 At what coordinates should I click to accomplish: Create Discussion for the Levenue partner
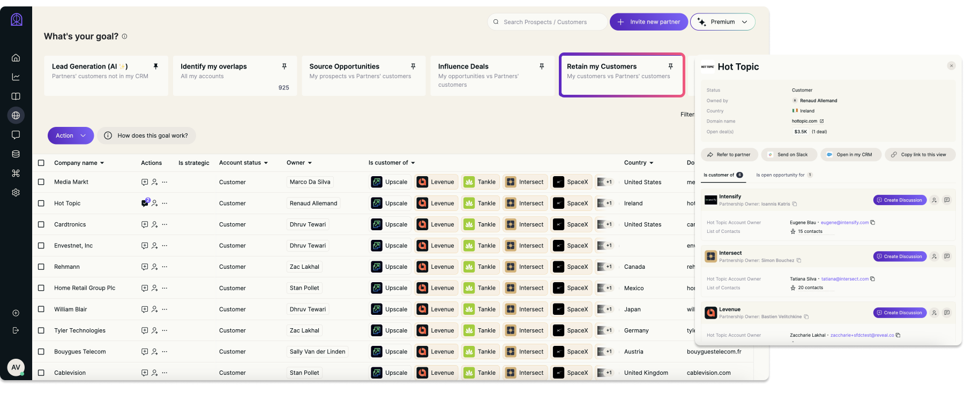click(x=900, y=313)
